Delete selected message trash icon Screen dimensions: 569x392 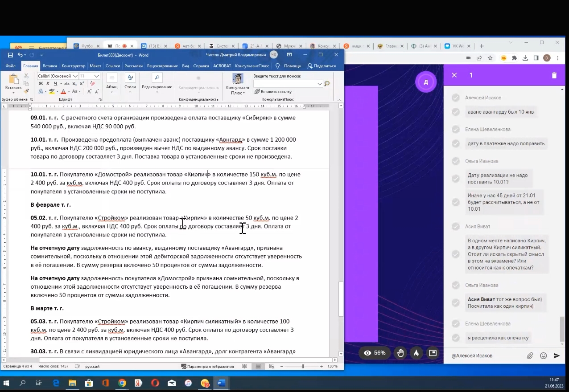pos(554,75)
